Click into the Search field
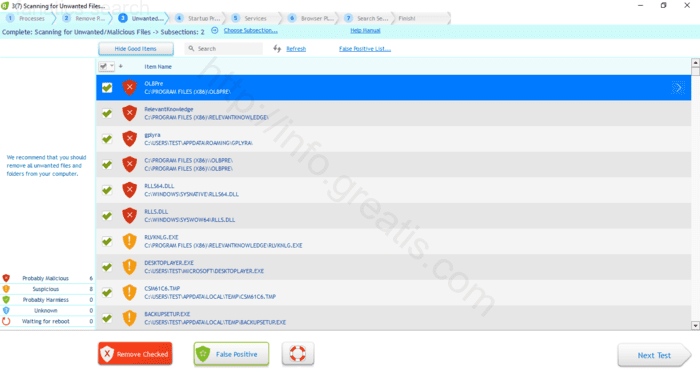 tap(224, 49)
